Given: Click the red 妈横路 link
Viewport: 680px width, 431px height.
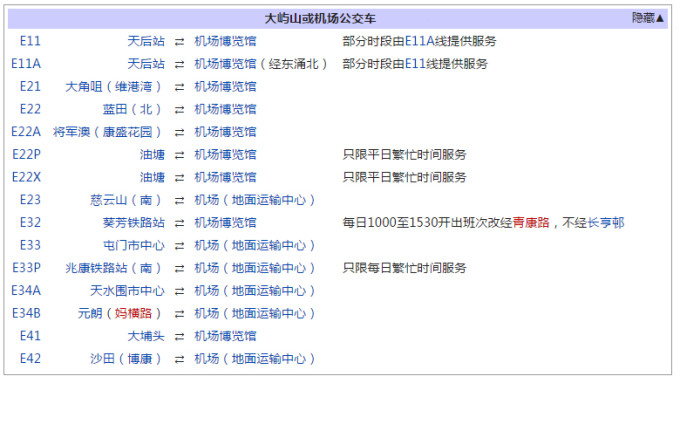Looking at the screenshot, I should tap(135, 313).
